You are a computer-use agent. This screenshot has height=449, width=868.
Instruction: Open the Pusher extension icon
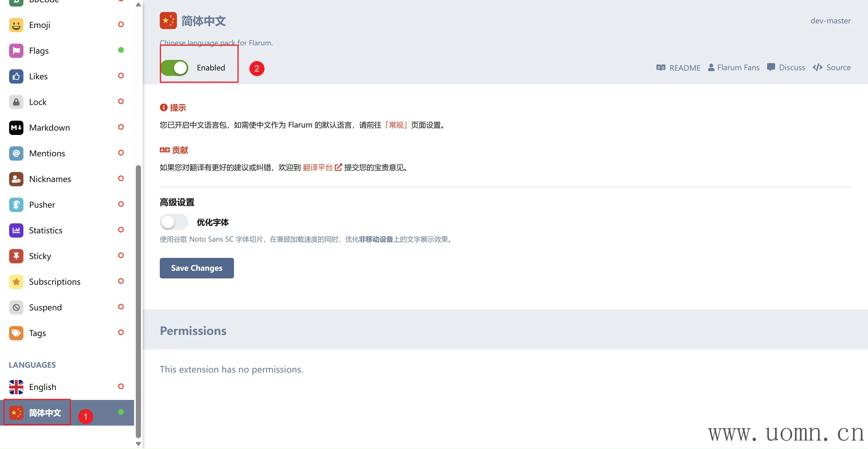click(x=16, y=205)
